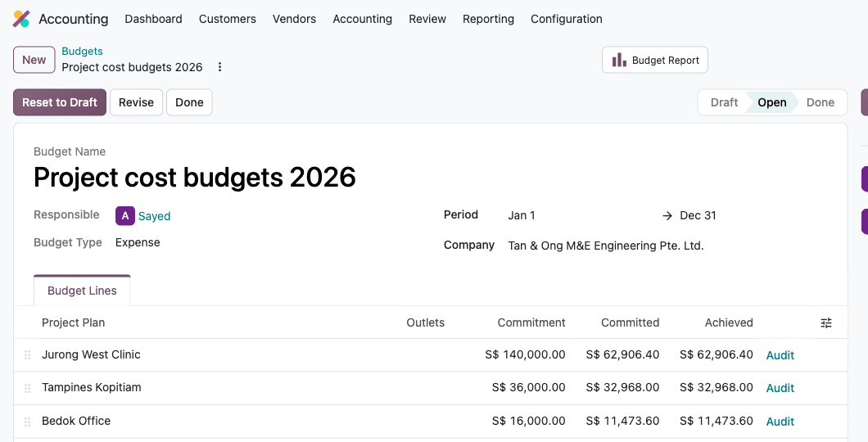Click the bar chart icon on Budget Report

(x=619, y=60)
